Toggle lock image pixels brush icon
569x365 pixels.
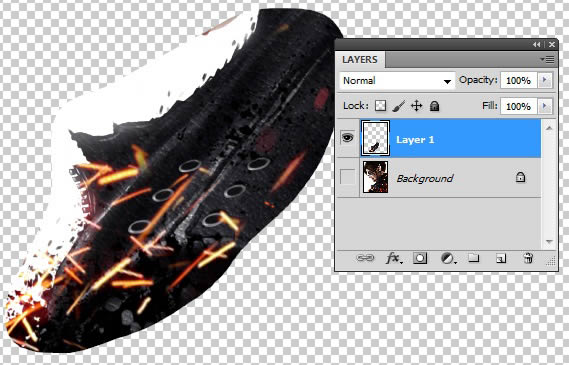point(398,106)
